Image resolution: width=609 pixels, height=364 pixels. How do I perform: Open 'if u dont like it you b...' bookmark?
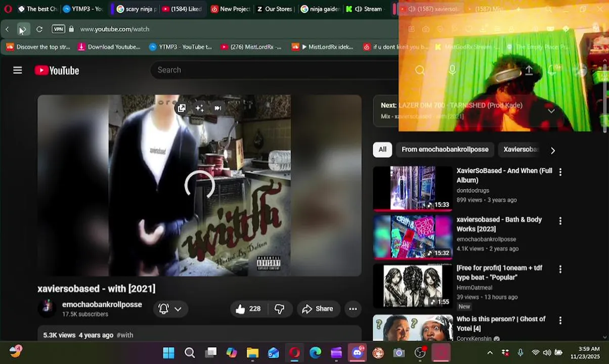click(395, 47)
